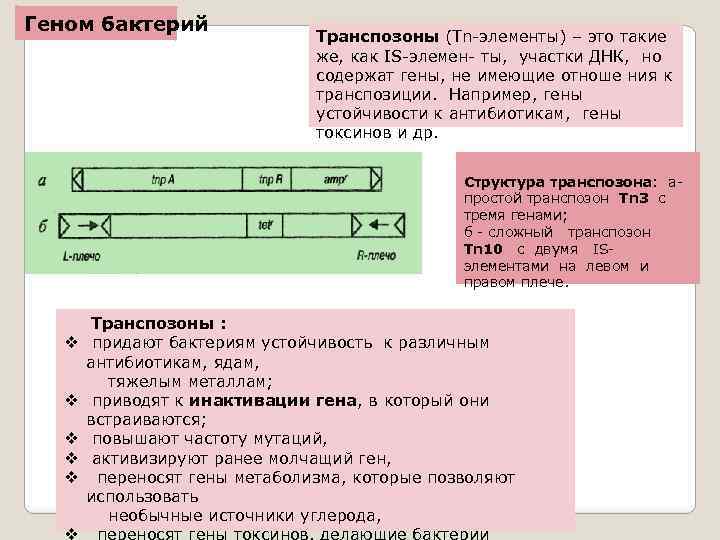Click the right terminal triangle of Tn3 diagram
This screenshot has height=540, width=720.
(x=376, y=179)
